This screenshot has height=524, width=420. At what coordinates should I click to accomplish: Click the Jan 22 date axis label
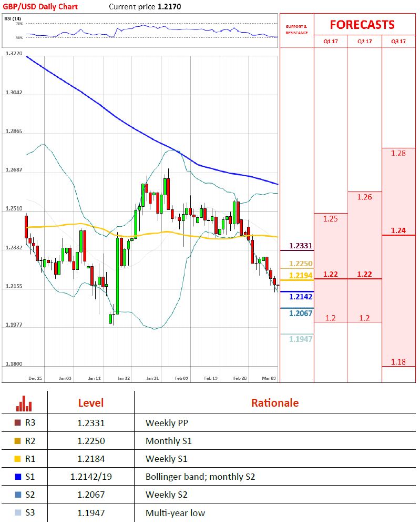click(124, 378)
